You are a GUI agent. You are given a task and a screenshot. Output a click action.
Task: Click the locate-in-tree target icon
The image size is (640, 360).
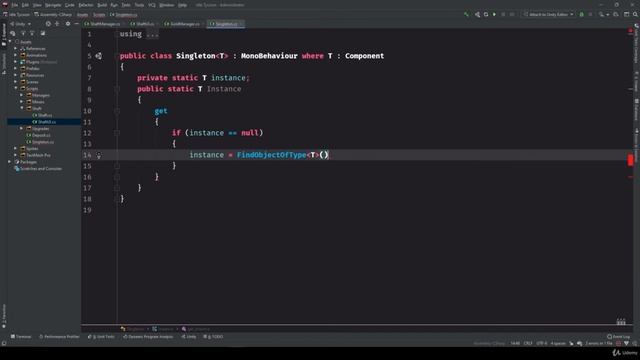[x=48, y=24]
